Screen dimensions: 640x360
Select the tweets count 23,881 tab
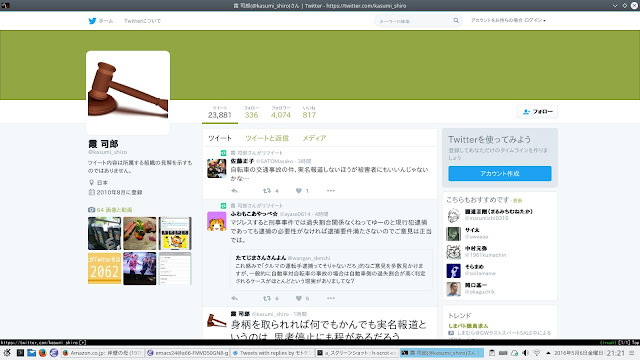[220, 112]
